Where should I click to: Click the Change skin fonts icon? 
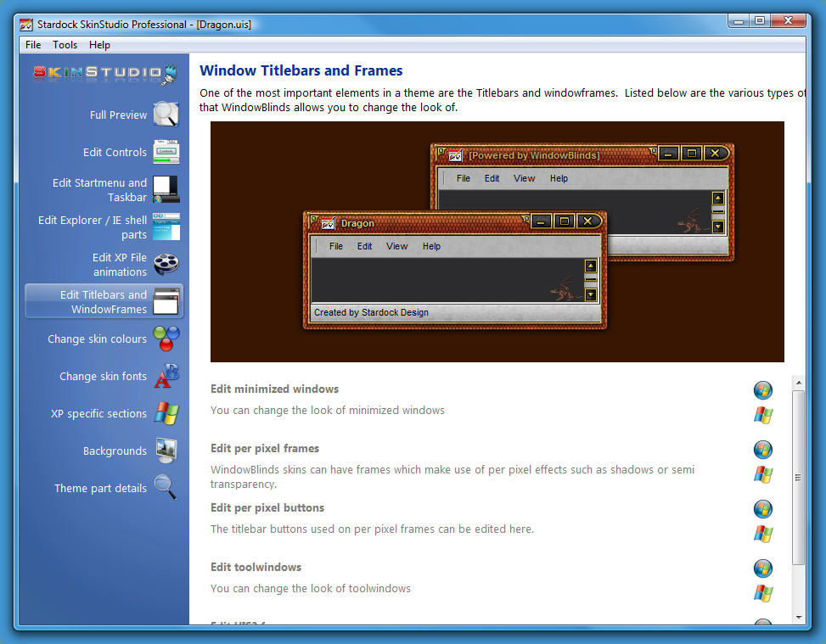[x=166, y=376]
